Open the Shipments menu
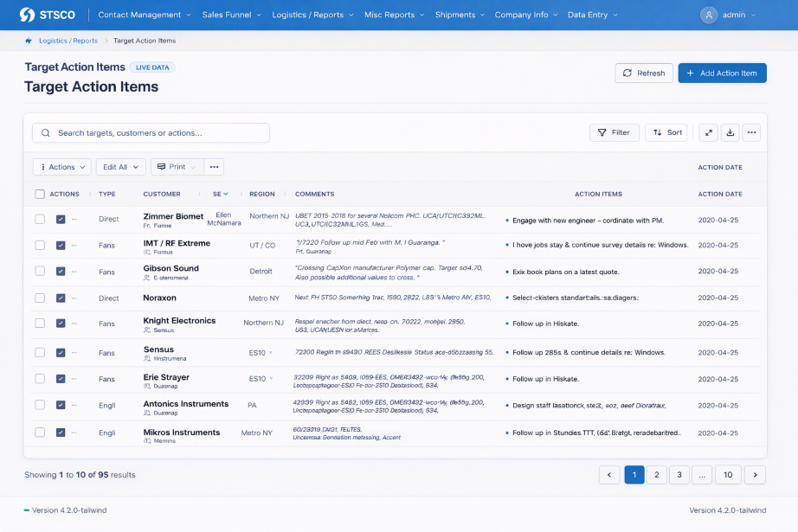 [x=460, y=15]
